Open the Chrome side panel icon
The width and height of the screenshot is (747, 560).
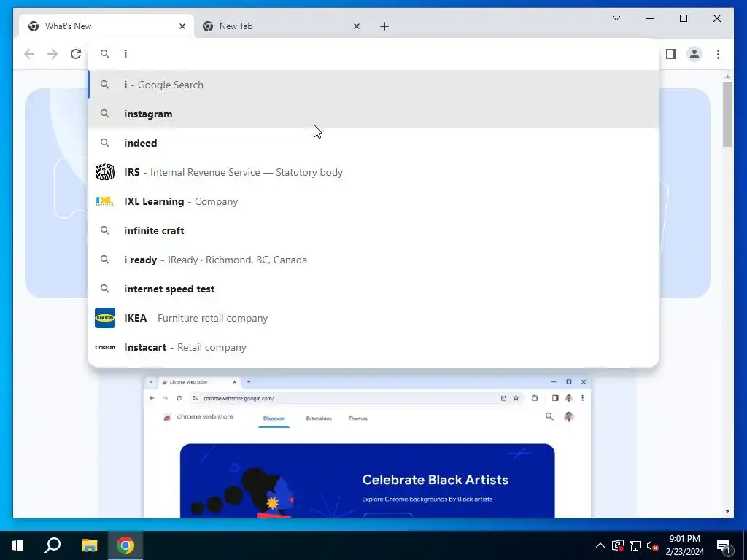(671, 54)
